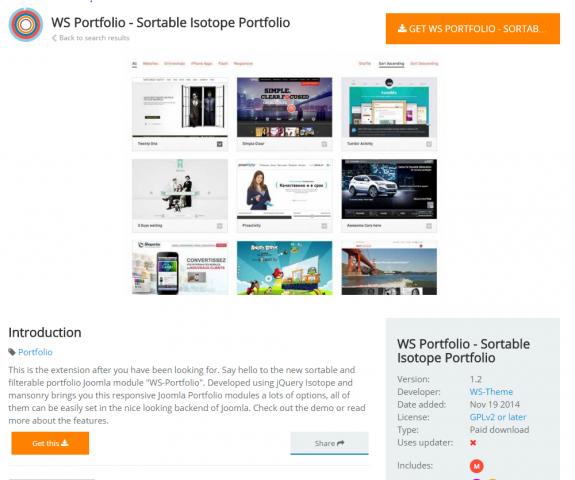Click the tag icon beside Portfolio
Screen dimensions: 575x480
point(12,352)
